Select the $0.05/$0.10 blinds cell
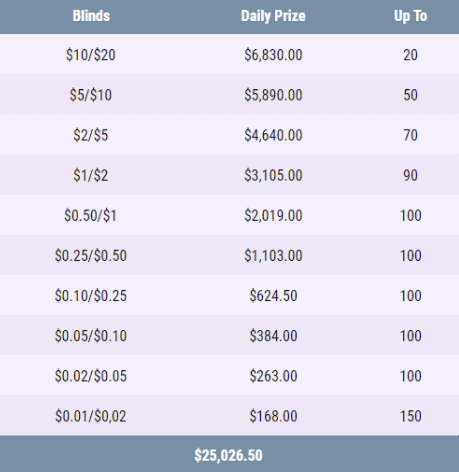This screenshot has width=459, height=472. click(x=91, y=336)
